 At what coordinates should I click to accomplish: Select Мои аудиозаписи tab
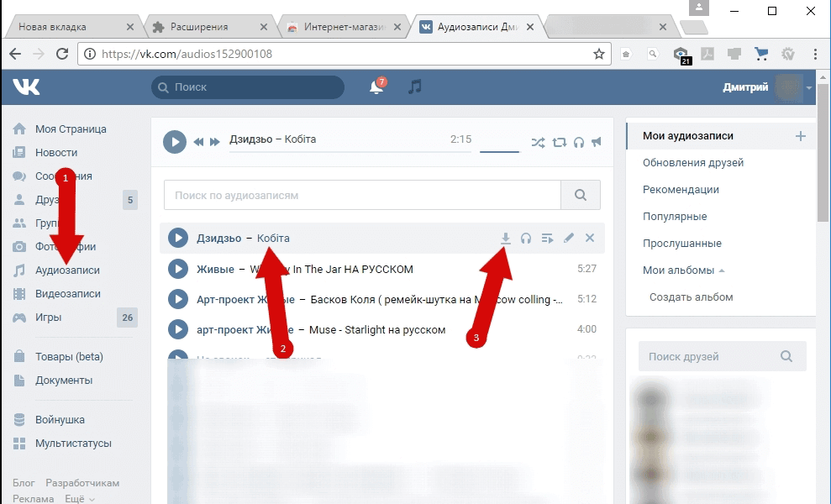click(x=688, y=136)
